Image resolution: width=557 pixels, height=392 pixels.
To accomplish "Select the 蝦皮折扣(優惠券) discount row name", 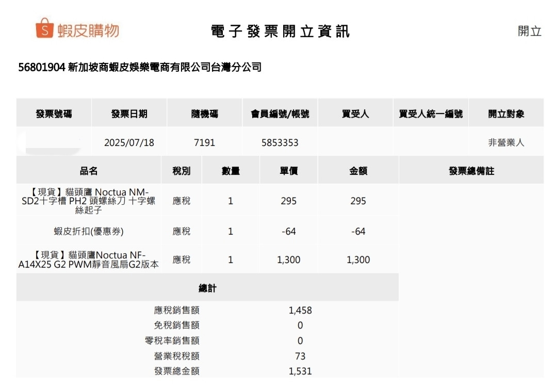I will click(x=89, y=232).
